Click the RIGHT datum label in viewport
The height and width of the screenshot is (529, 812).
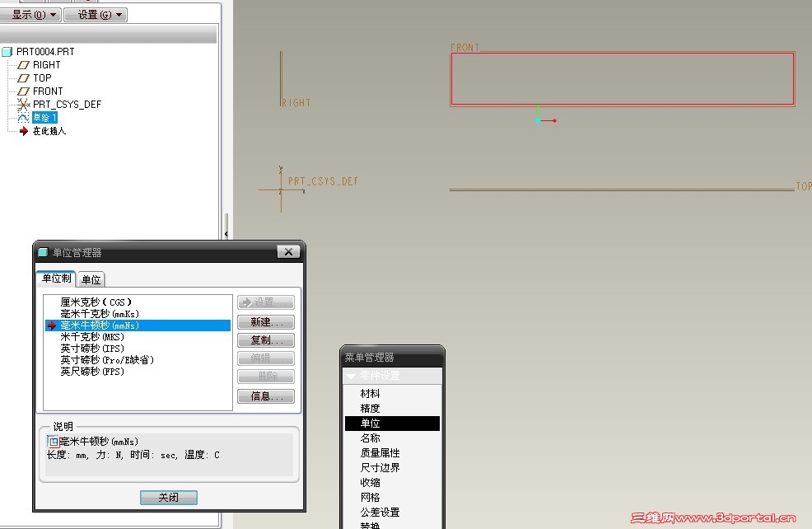296,103
